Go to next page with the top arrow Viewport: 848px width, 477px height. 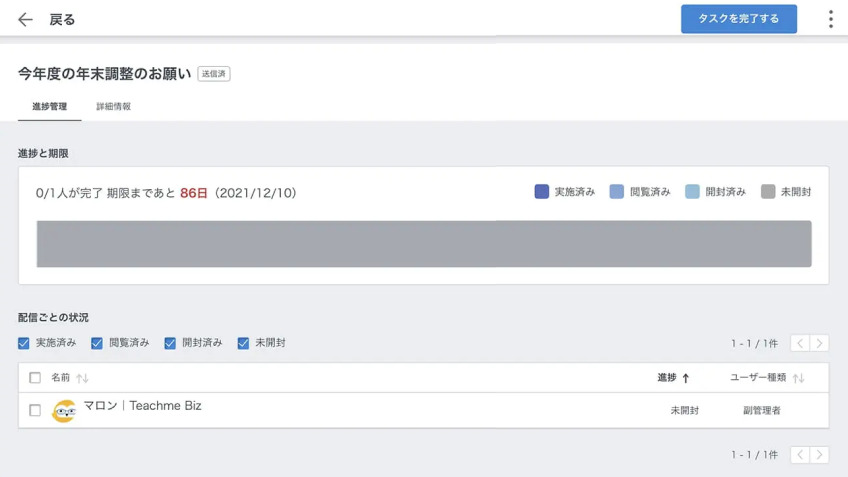point(819,343)
